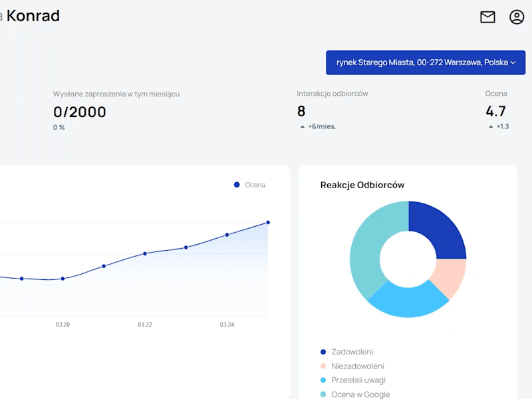Image resolution: width=532 pixels, height=399 pixels.
Task: Click the Reakcje Odbiorców heading
Action: (x=362, y=185)
